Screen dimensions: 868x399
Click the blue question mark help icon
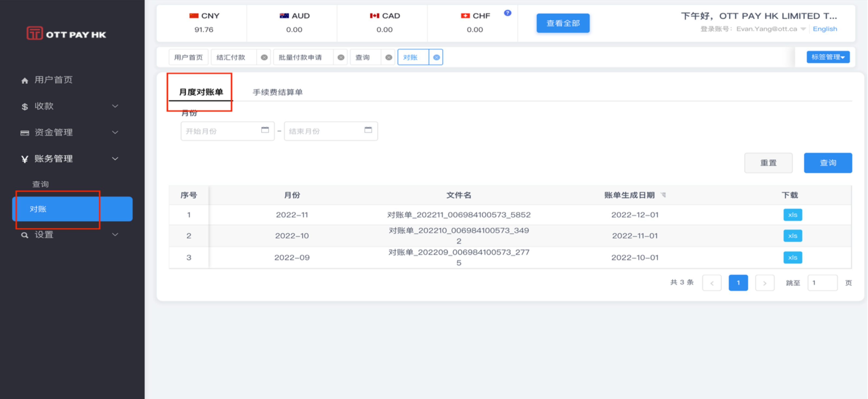coord(507,13)
